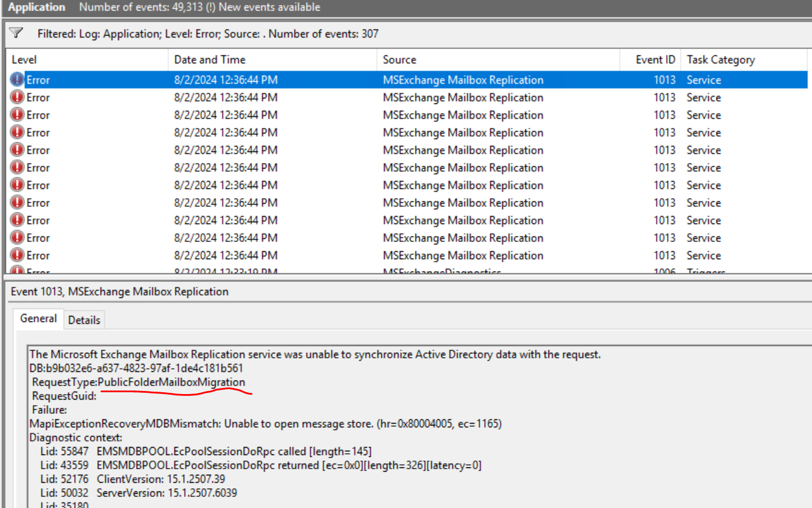Click the ServerVersion 15.1.2507.6039 line
This screenshot has width=812, height=508.
click(138, 493)
